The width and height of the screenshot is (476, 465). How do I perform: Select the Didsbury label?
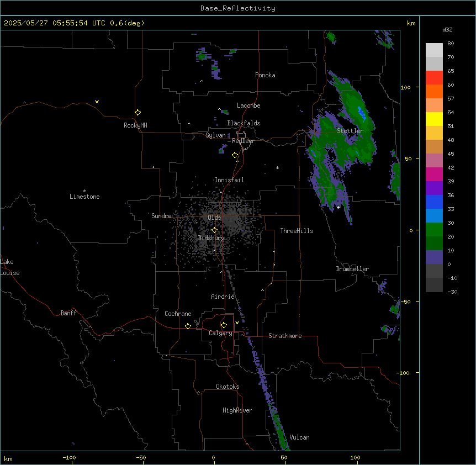click(x=211, y=238)
